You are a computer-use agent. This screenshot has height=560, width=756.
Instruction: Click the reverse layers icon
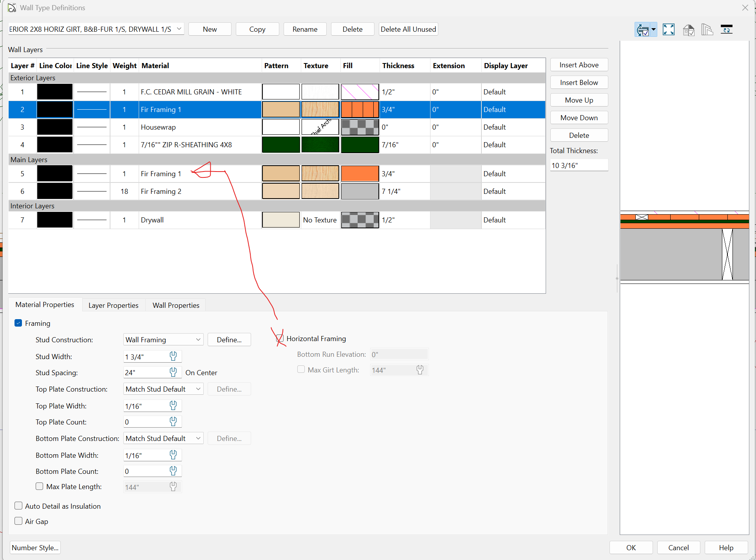(726, 29)
